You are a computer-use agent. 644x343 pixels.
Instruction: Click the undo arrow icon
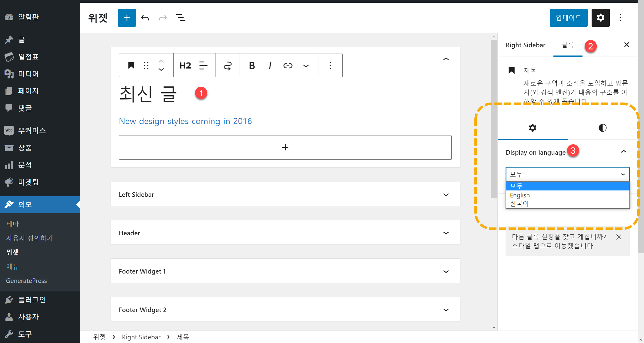145,18
